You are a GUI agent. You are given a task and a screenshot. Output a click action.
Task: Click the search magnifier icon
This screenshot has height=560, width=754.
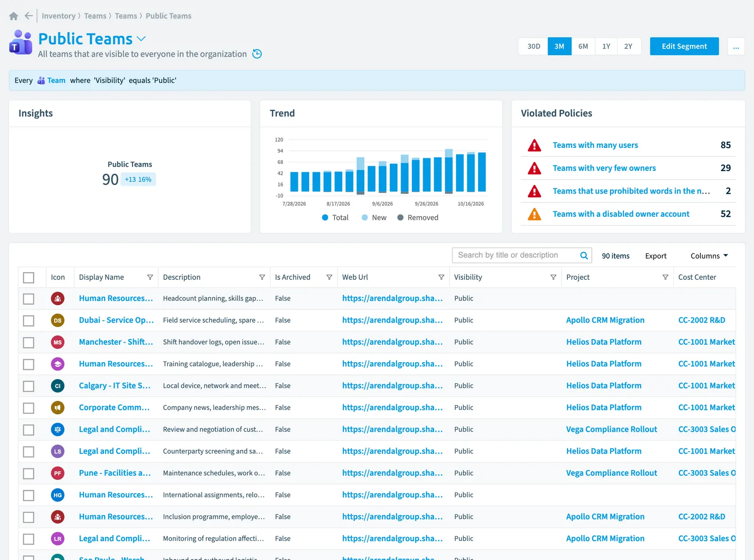click(x=584, y=255)
